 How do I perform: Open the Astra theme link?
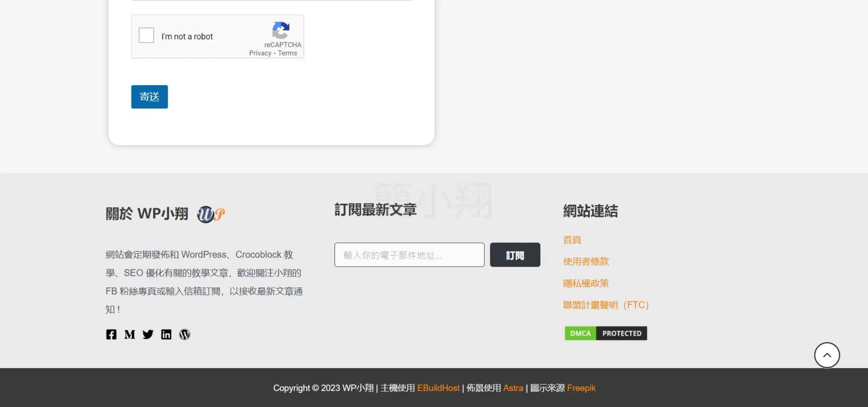[513, 388]
